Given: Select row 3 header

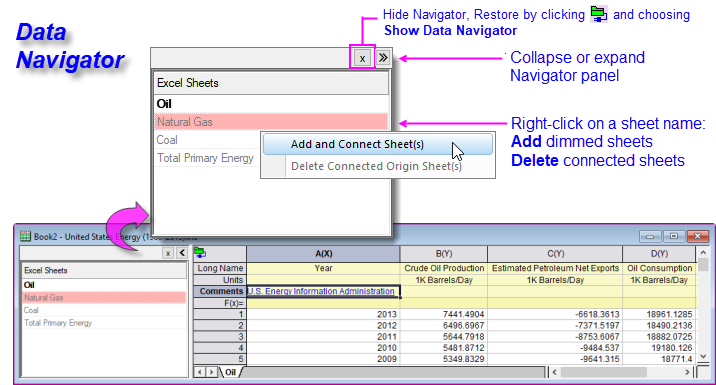Looking at the screenshot, I should pos(220,337).
